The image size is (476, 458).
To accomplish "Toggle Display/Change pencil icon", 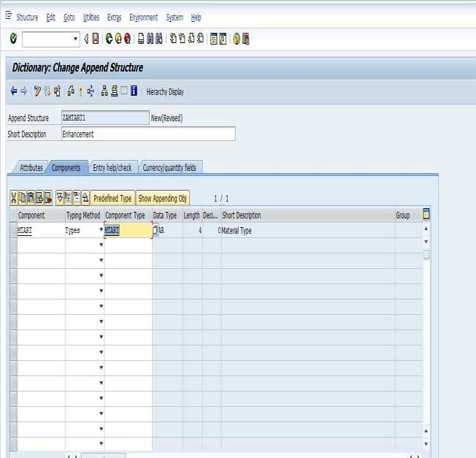I will coord(37,91).
